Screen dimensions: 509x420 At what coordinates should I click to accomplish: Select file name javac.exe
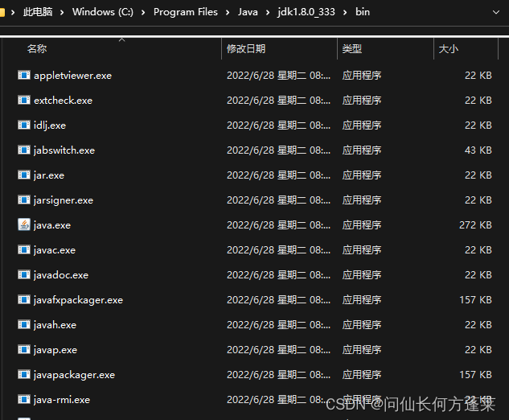point(55,250)
